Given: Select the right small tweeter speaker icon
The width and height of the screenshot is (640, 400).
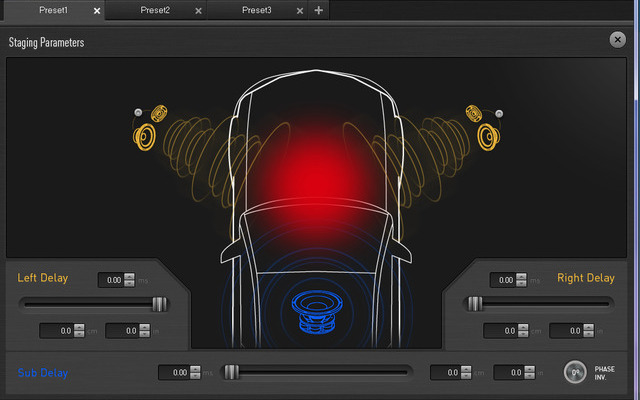Looking at the screenshot, I should point(474,113).
